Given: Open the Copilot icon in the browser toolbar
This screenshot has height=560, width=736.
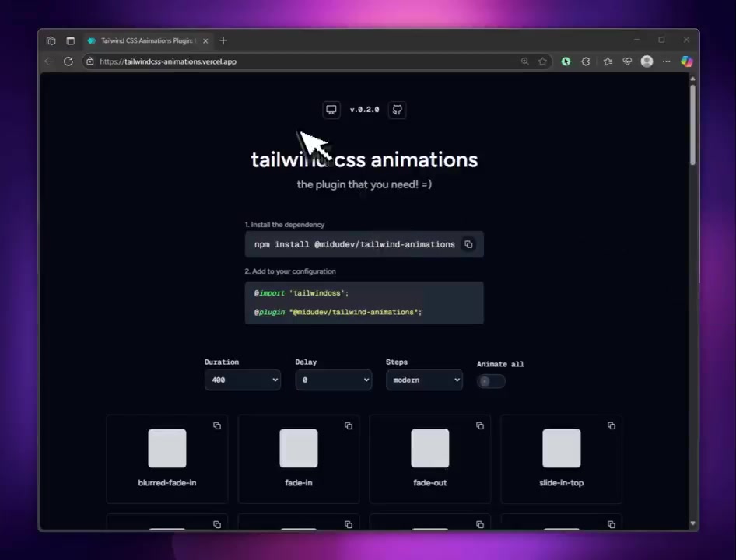Looking at the screenshot, I should click(686, 61).
